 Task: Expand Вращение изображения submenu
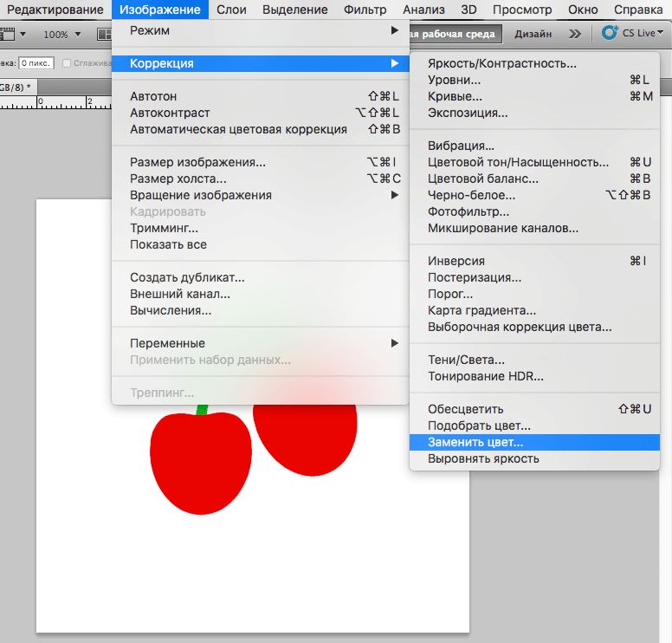(x=260, y=195)
